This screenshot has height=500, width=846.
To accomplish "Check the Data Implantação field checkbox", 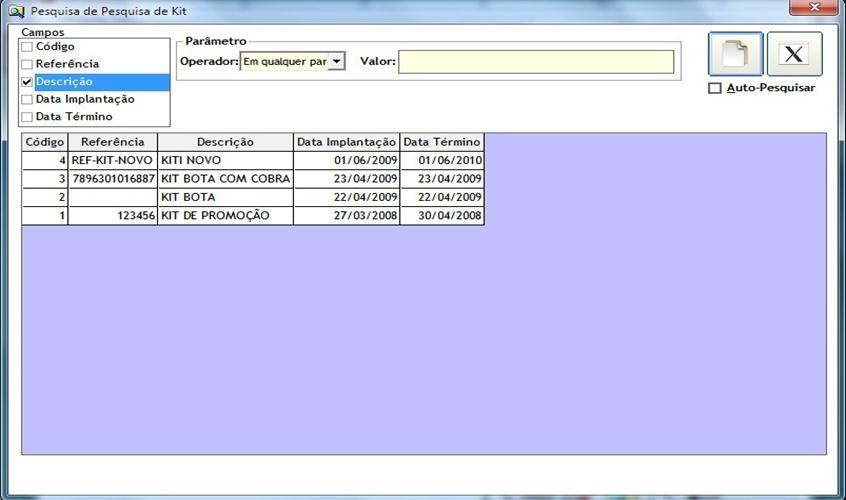I will pos(27,99).
